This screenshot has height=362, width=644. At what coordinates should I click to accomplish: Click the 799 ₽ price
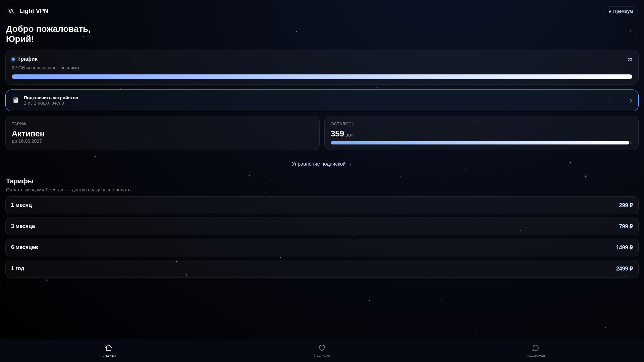(x=626, y=226)
